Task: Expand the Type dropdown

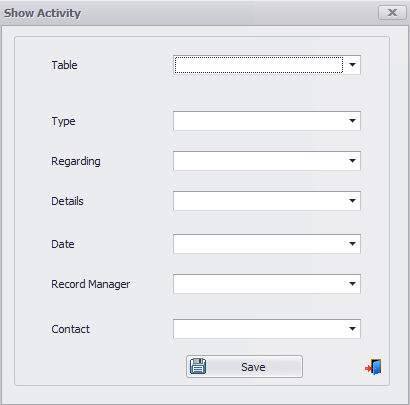Action: point(352,121)
